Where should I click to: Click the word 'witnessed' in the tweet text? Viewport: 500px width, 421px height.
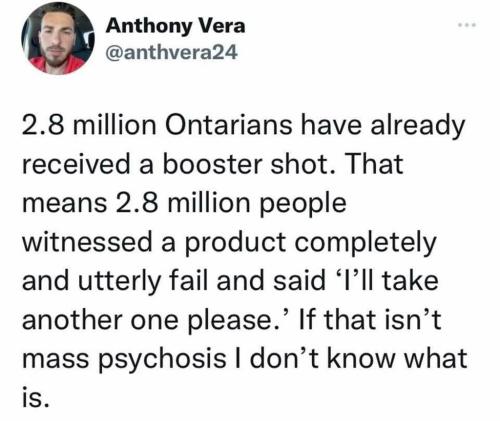(87, 242)
